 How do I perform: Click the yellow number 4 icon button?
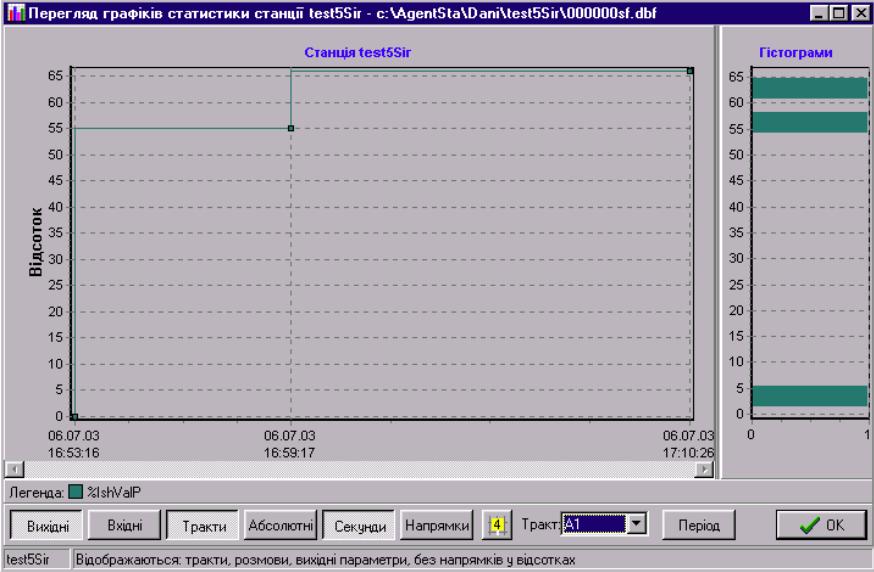click(x=497, y=525)
